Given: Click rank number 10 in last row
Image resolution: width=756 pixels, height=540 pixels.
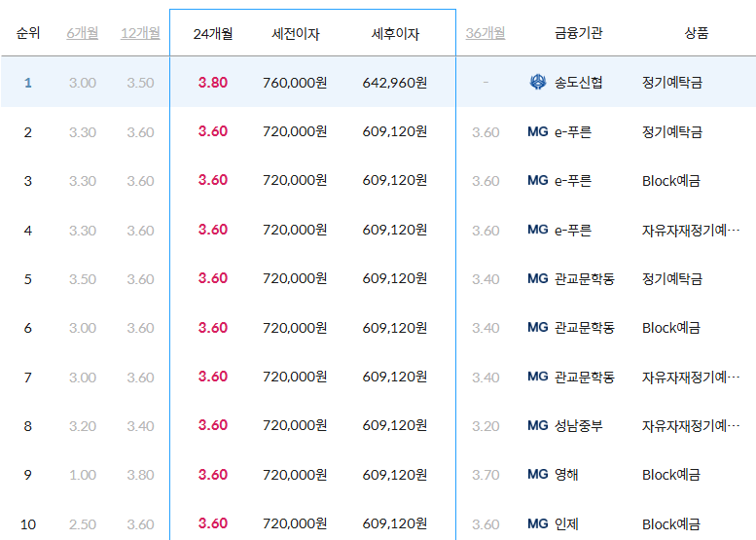Looking at the screenshot, I should point(28,524).
